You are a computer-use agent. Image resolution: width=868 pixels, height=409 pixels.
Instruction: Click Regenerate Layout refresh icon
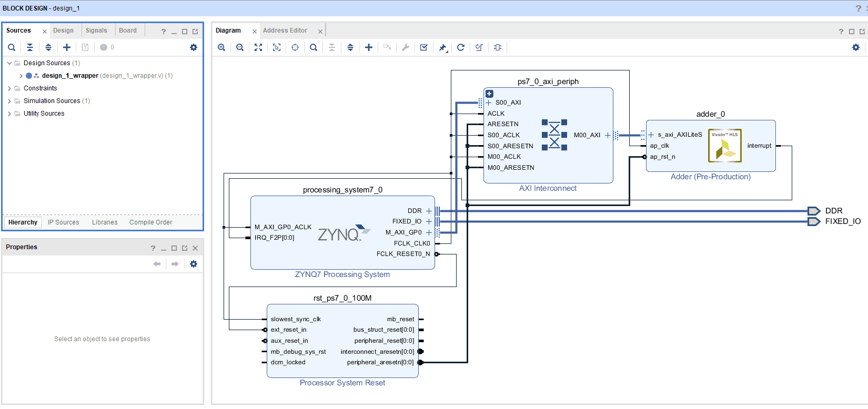point(461,47)
